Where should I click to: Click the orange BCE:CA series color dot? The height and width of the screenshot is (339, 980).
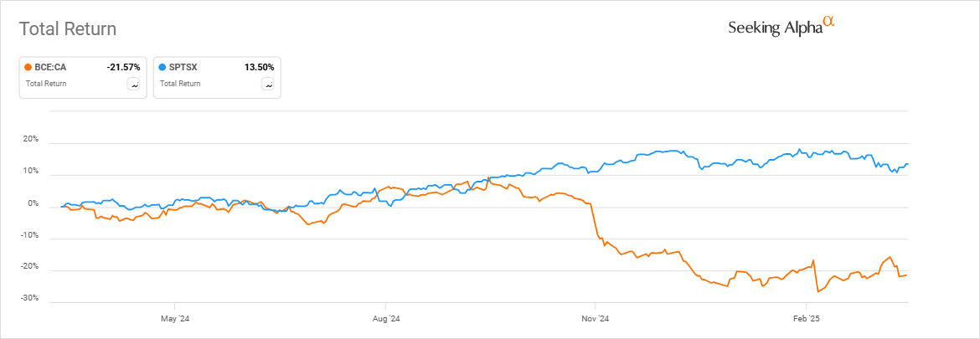coord(28,67)
